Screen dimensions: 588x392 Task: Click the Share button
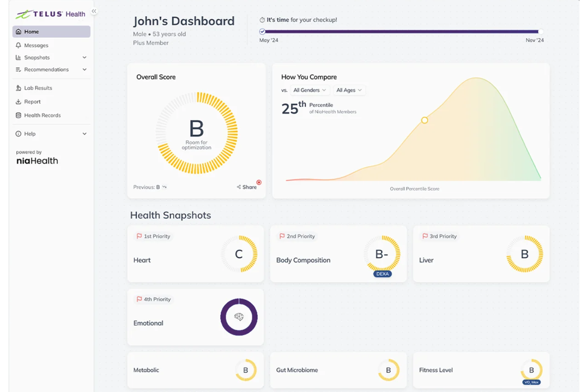click(x=247, y=187)
